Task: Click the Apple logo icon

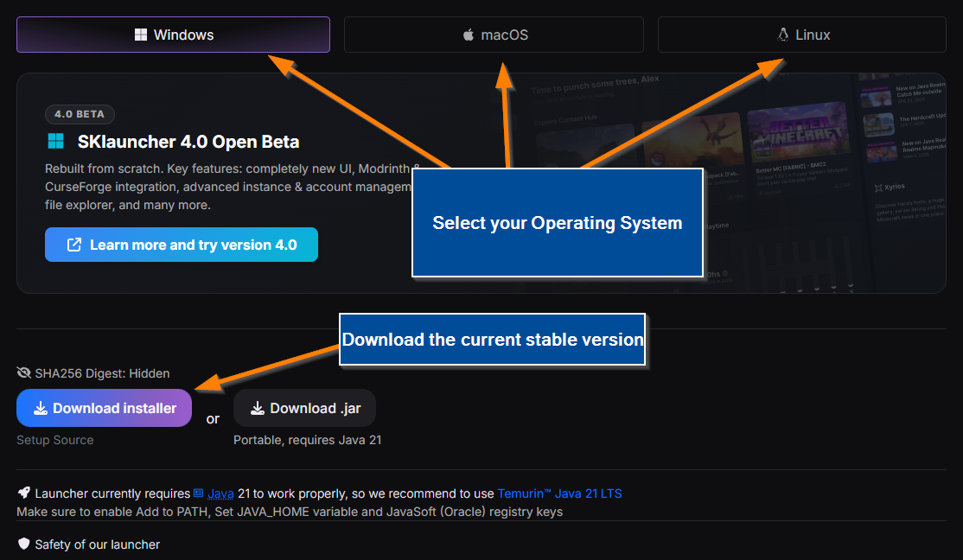Action: point(469,35)
